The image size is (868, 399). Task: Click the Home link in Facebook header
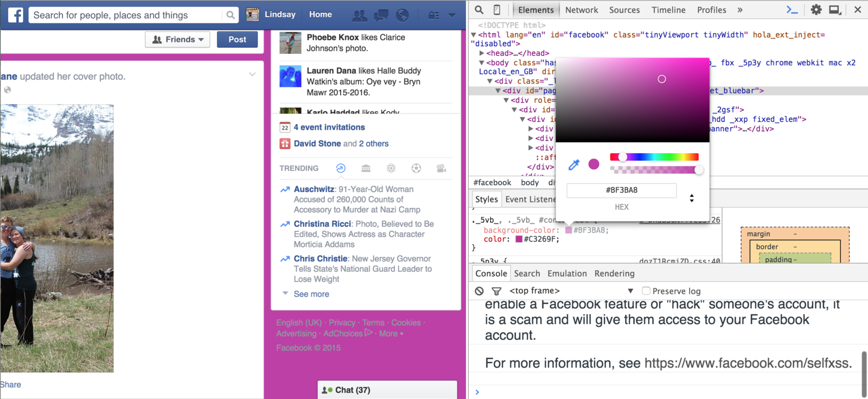(321, 15)
